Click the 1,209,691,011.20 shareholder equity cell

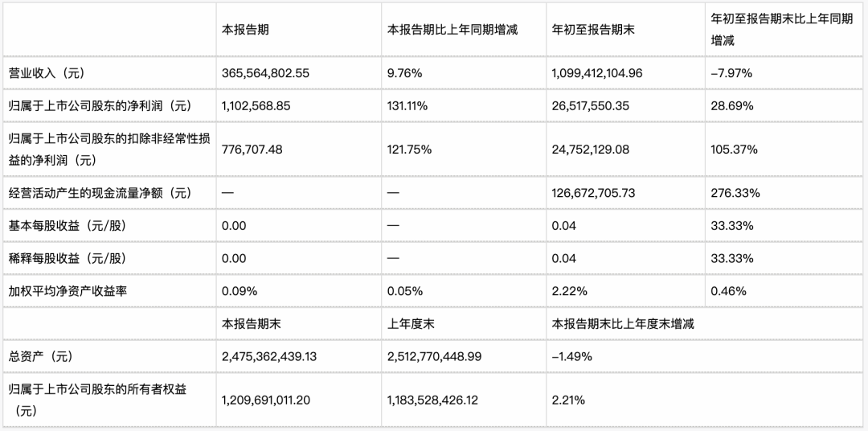point(266,400)
